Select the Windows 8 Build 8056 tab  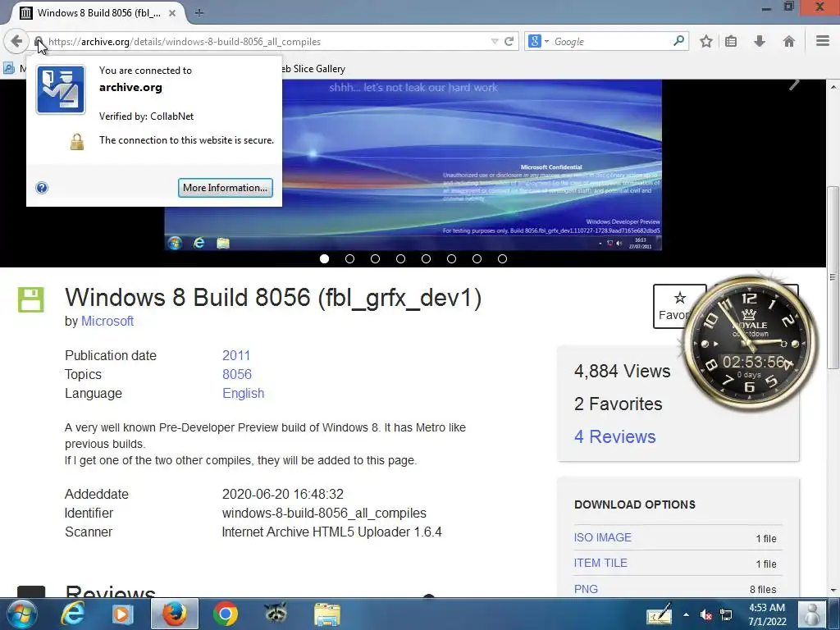click(x=97, y=13)
